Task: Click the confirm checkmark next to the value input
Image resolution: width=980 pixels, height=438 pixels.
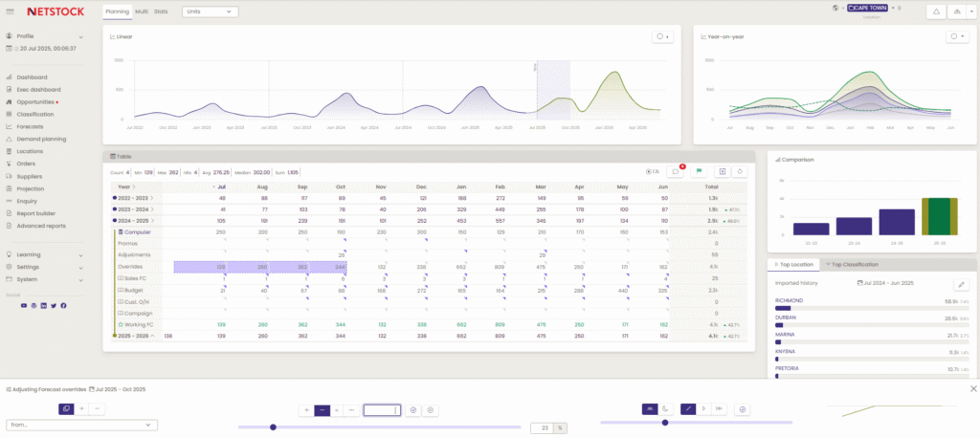Action: point(412,409)
